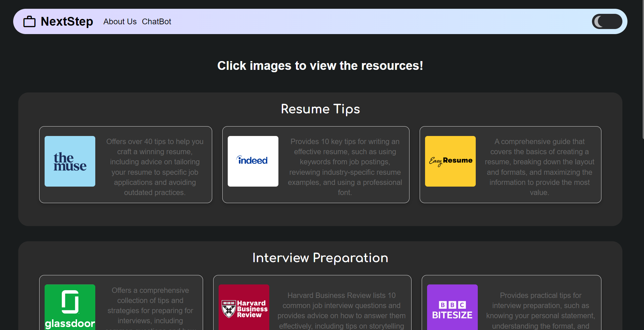Open the BBC Bitesize resource image

(452, 307)
